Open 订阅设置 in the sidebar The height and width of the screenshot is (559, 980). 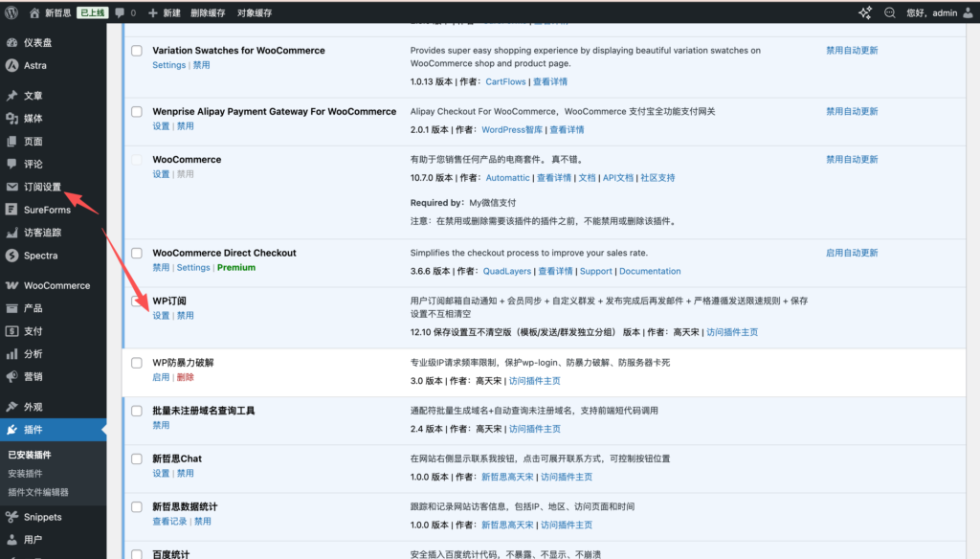pyautogui.click(x=42, y=187)
